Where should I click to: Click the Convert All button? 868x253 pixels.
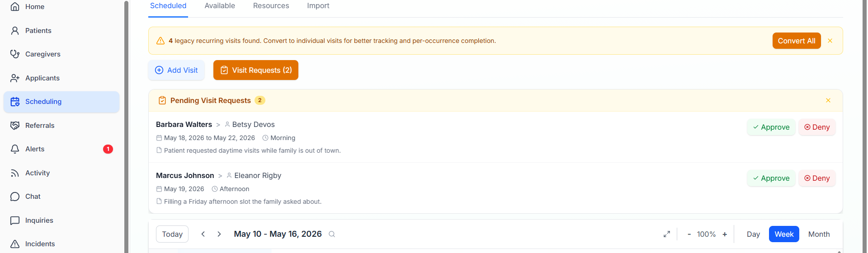[797, 41]
